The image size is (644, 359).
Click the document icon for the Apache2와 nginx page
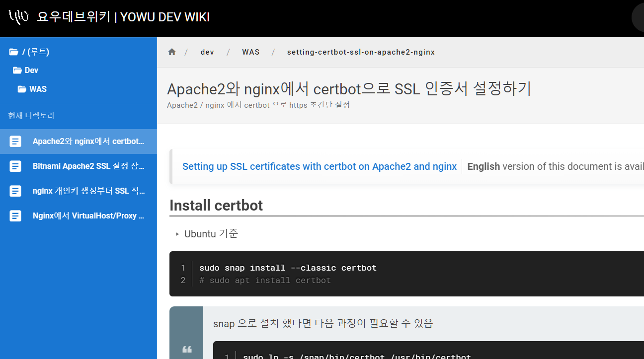pyautogui.click(x=15, y=142)
